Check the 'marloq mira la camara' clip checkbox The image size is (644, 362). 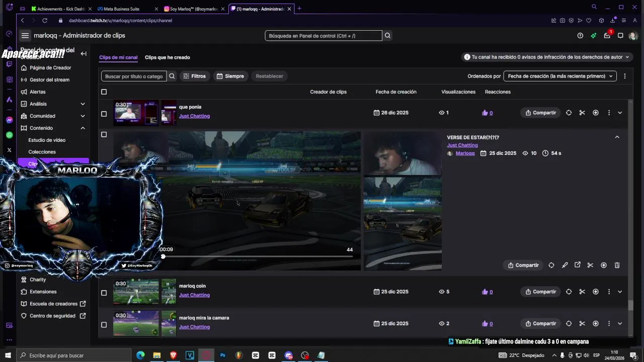(104, 325)
